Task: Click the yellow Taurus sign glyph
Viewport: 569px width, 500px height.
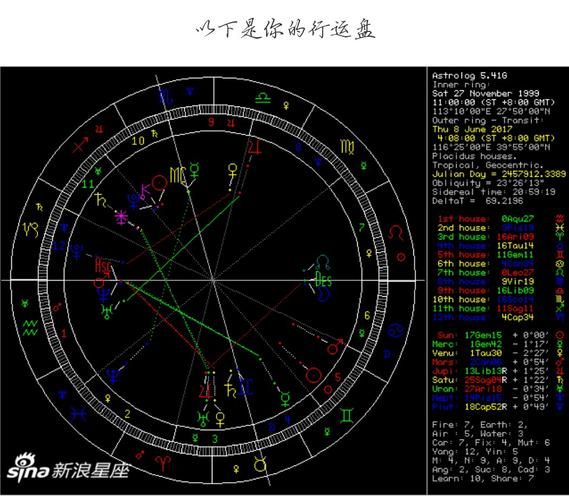Action: click(260, 464)
